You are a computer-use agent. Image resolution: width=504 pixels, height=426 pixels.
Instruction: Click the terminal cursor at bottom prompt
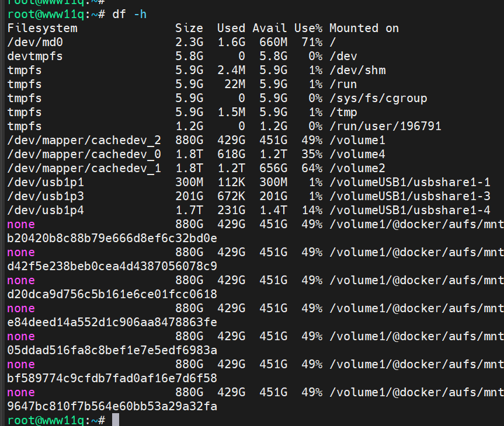tap(116, 420)
